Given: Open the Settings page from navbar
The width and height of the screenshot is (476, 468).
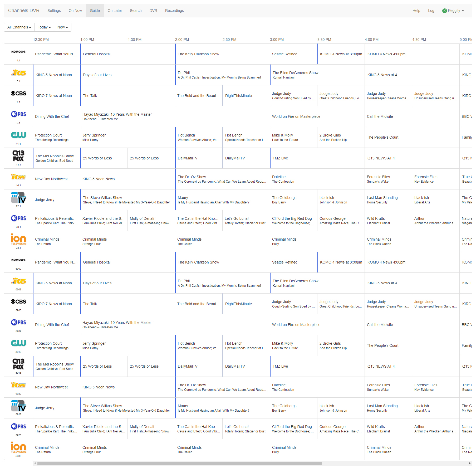Looking at the screenshot, I should (x=54, y=11).
